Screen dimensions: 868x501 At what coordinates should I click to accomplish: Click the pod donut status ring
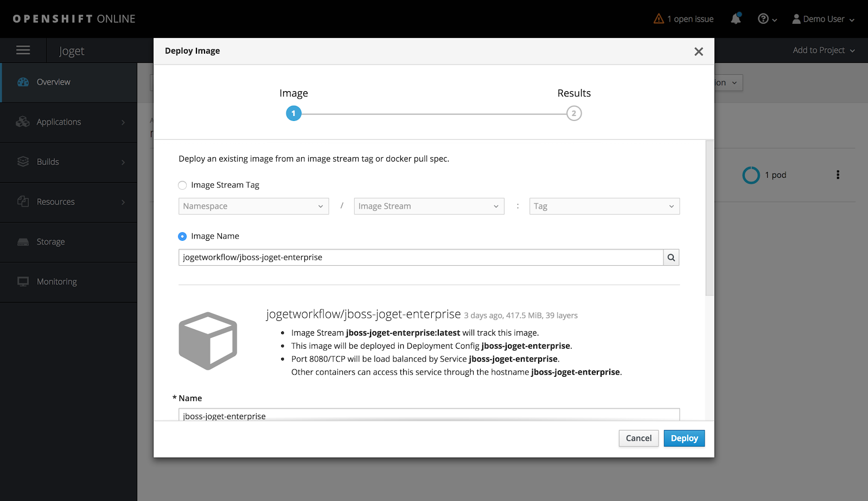(751, 175)
